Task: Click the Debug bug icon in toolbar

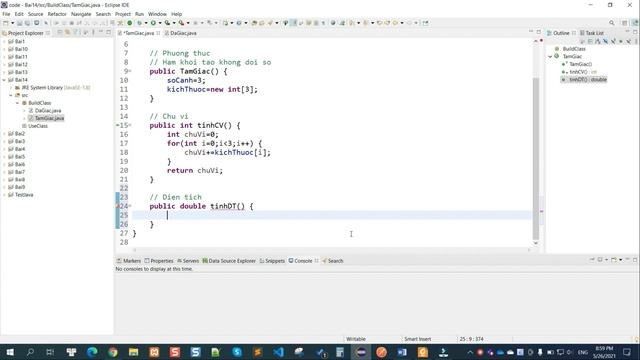Action: [x=139, y=23]
